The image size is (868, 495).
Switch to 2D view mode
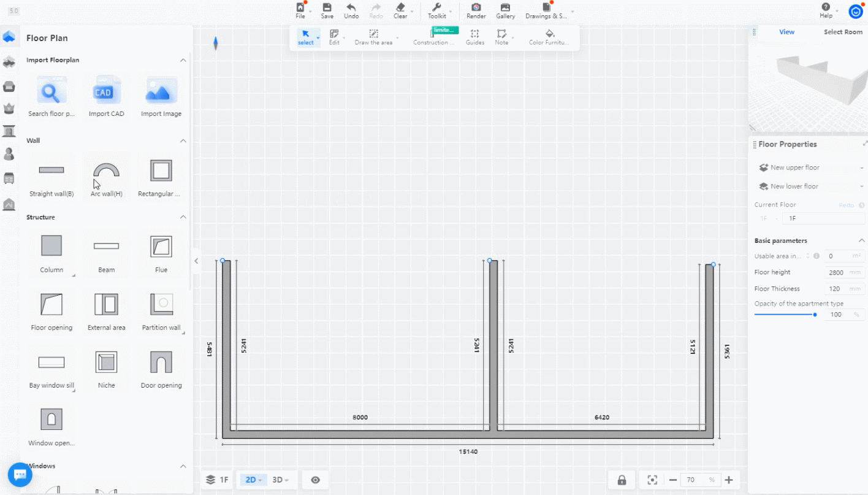click(x=253, y=480)
